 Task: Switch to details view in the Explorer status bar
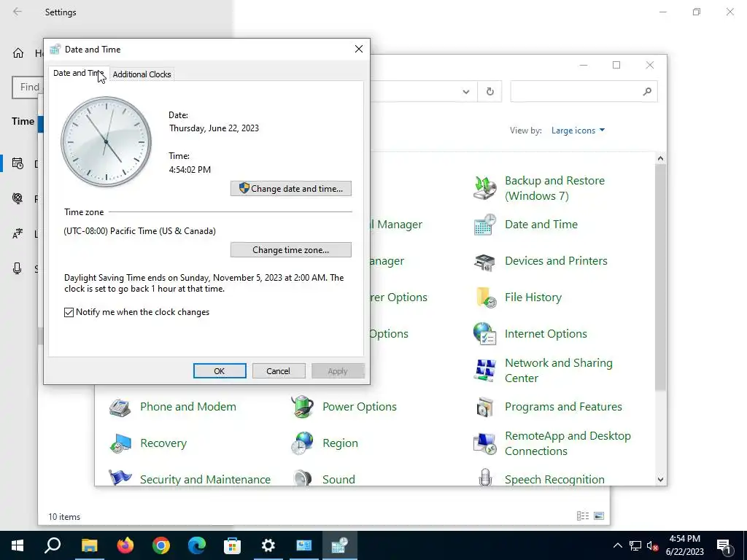583,516
